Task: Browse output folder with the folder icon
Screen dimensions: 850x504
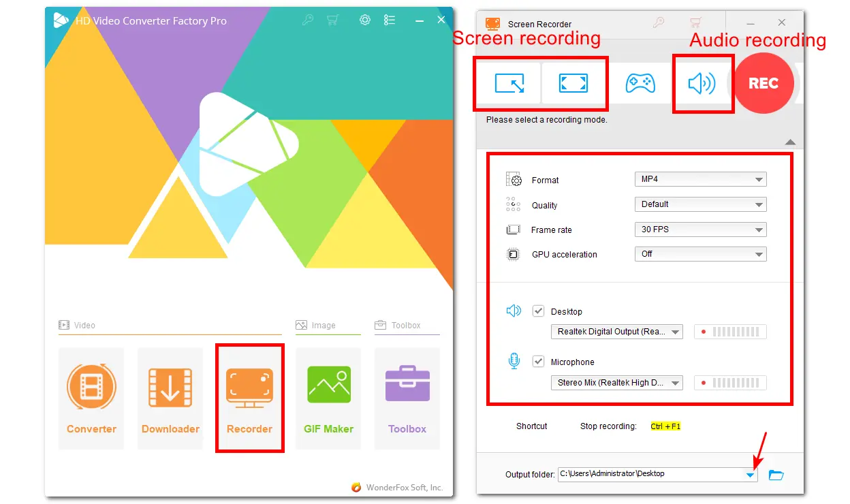Action: pos(776,475)
